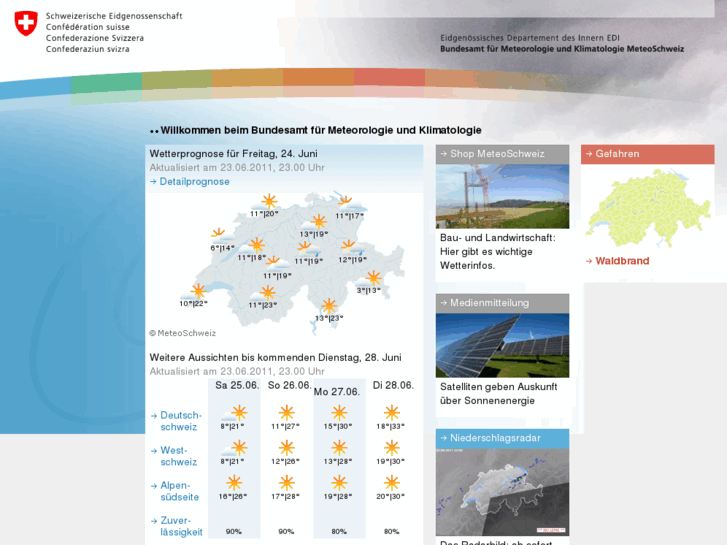Image resolution: width=727 pixels, height=545 pixels.
Task: Click weather icon labeled 11°|18° on map
Action: [252, 246]
